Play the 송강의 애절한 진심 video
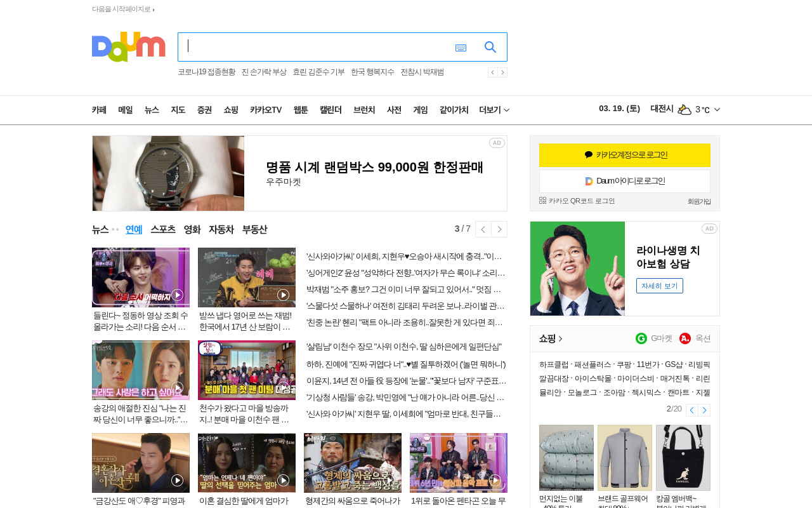Image resolution: width=812 pixels, height=508 pixels. tap(141, 370)
